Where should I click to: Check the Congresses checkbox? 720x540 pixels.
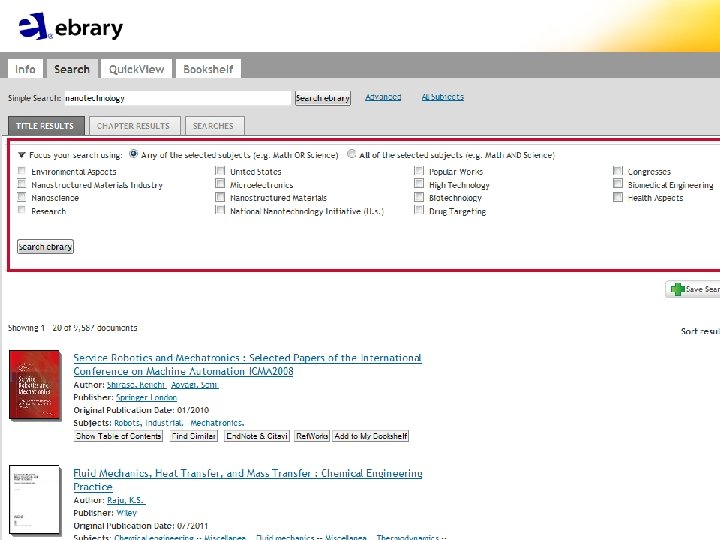click(618, 171)
